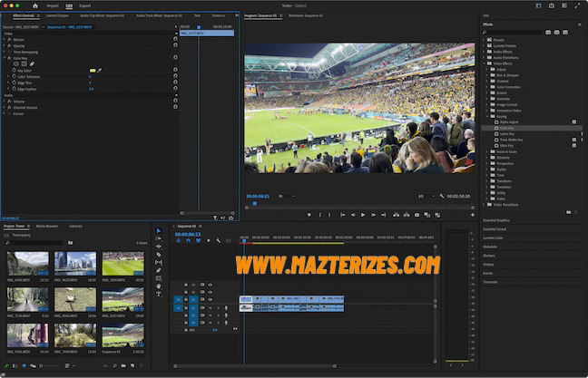This screenshot has height=378, width=588.
Task: Expand the Color Correction folder
Action: point(487,87)
